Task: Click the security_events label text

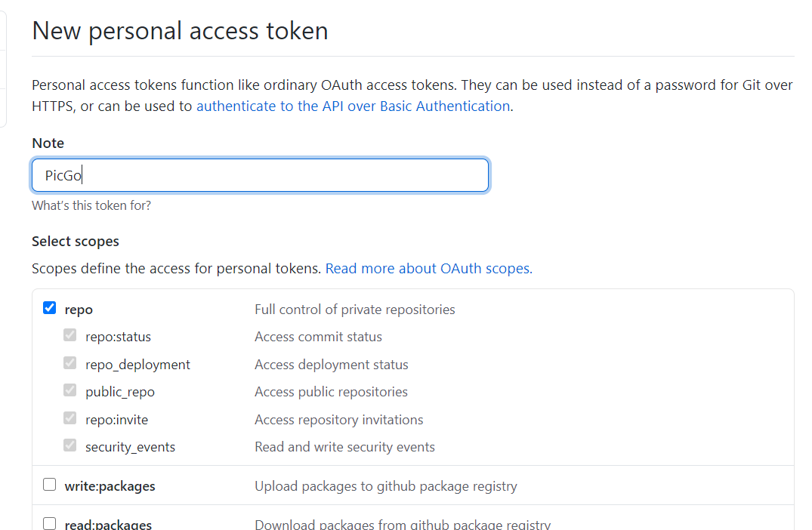Action: click(x=130, y=447)
